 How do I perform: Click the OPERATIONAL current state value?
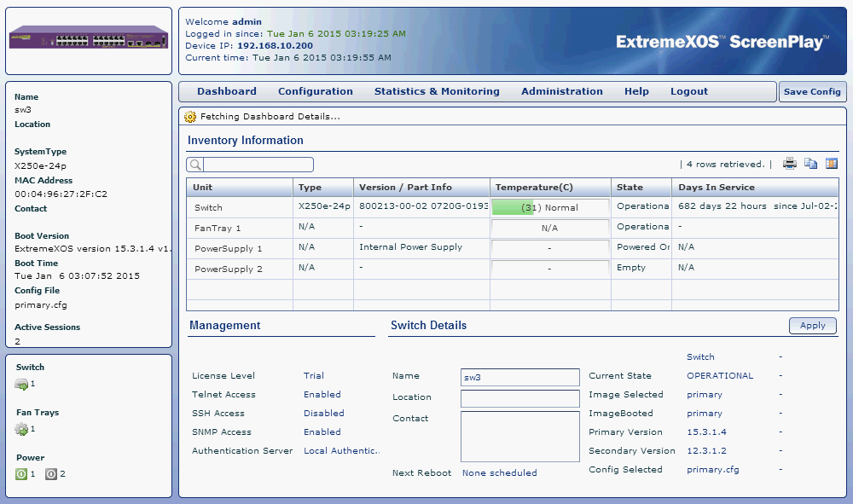click(x=720, y=376)
